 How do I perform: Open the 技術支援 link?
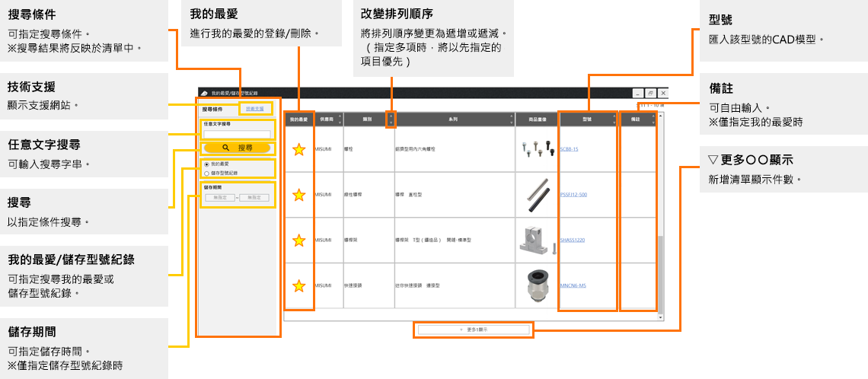(x=255, y=109)
